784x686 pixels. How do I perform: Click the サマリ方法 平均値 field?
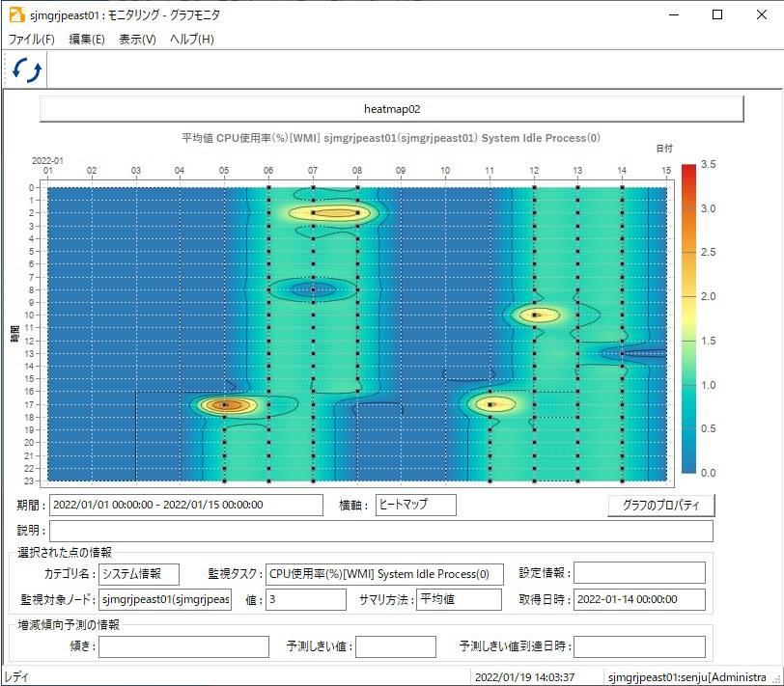pyautogui.click(x=459, y=599)
